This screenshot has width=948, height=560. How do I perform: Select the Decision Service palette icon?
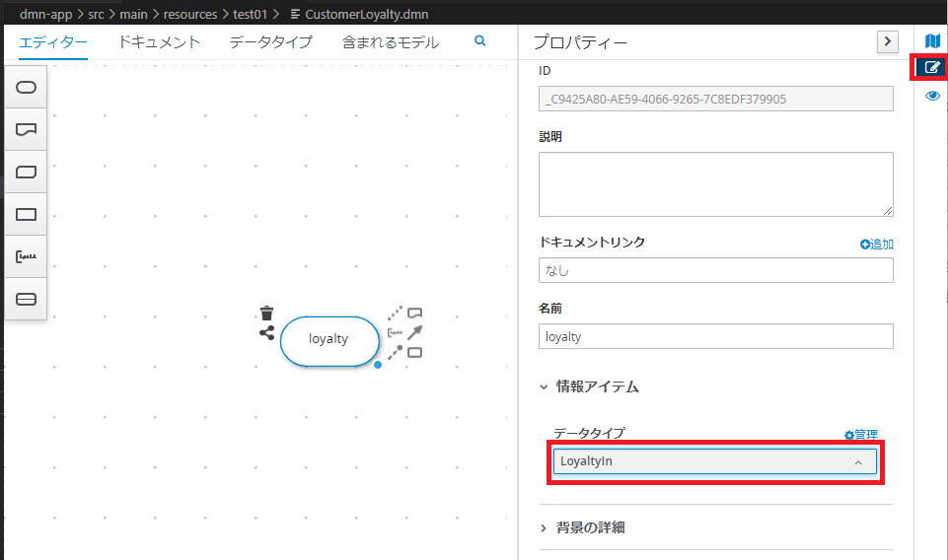pyautogui.click(x=26, y=299)
